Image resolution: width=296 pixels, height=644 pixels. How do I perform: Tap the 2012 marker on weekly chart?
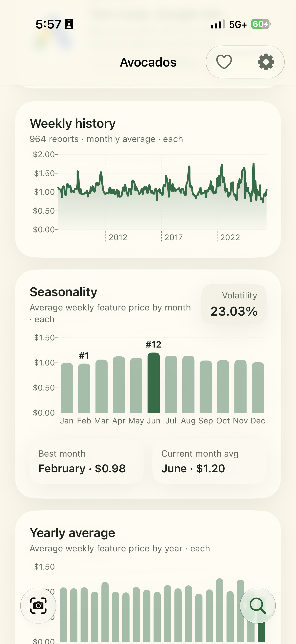click(118, 237)
